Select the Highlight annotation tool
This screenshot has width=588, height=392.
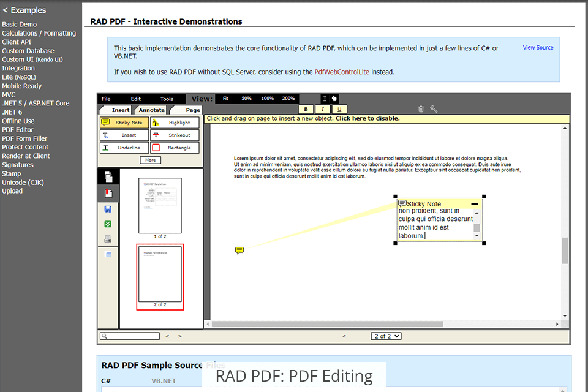[175, 123]
